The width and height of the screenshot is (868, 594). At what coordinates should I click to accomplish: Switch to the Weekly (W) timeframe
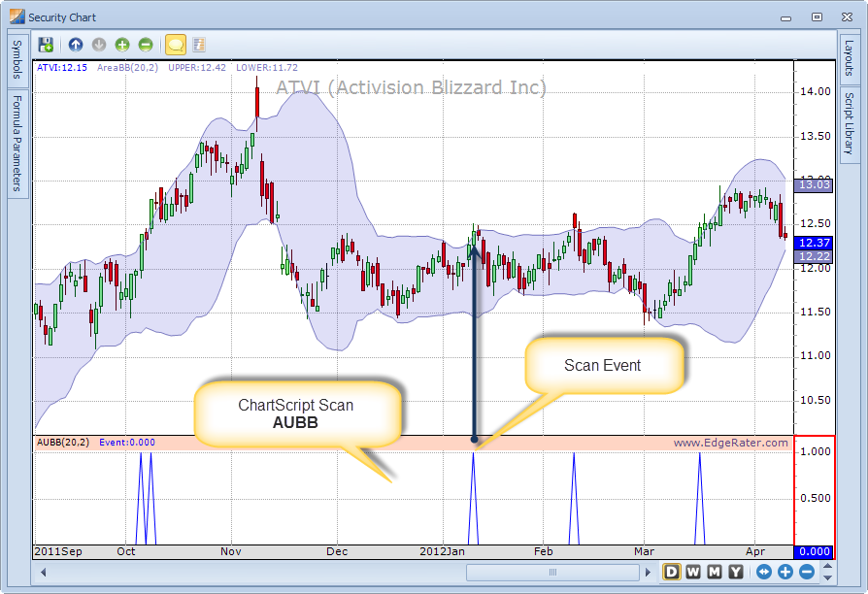(x=693, y=572)
